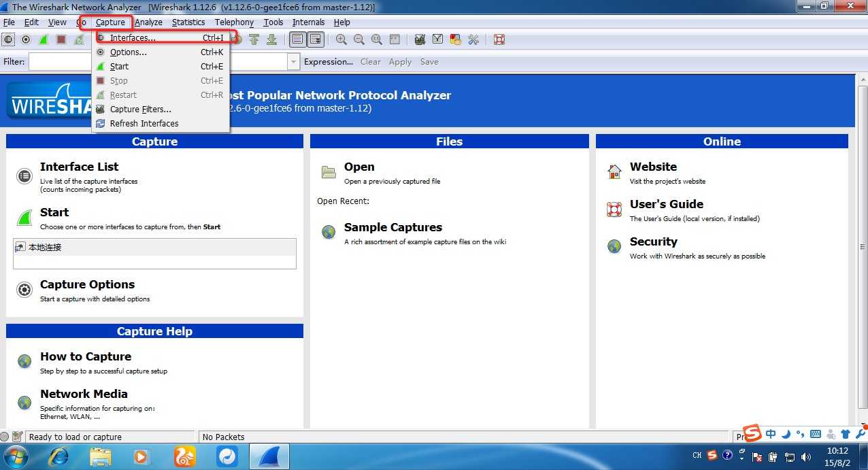Click the Expression... button
The image size is (868, 470).
click(329, 62)
